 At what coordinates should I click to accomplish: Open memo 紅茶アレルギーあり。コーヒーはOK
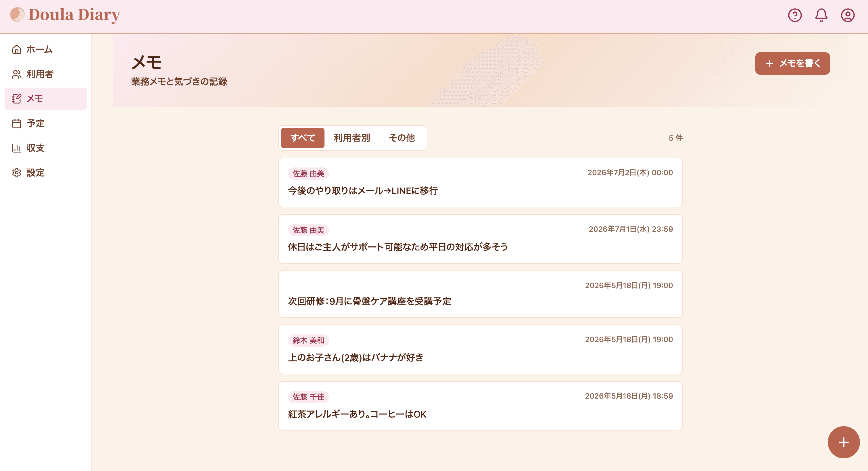(x=480, y=406)
